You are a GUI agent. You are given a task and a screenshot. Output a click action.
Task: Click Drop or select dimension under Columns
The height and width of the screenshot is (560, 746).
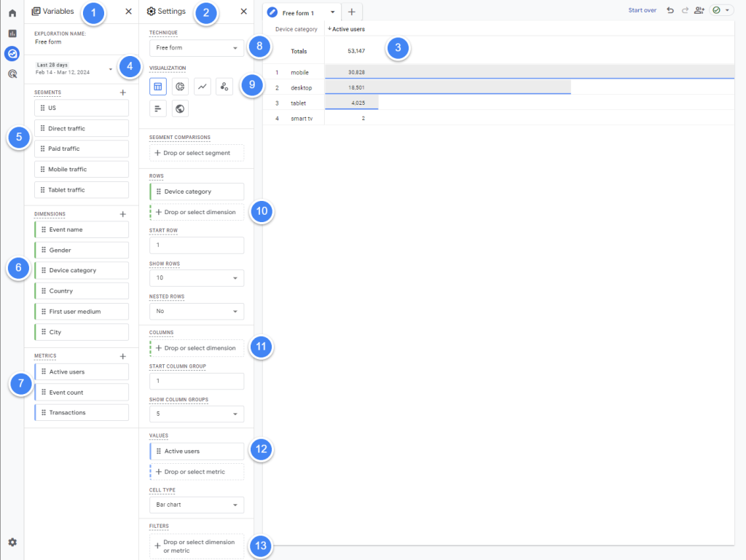pyautogui.click(x=197, y=348)
